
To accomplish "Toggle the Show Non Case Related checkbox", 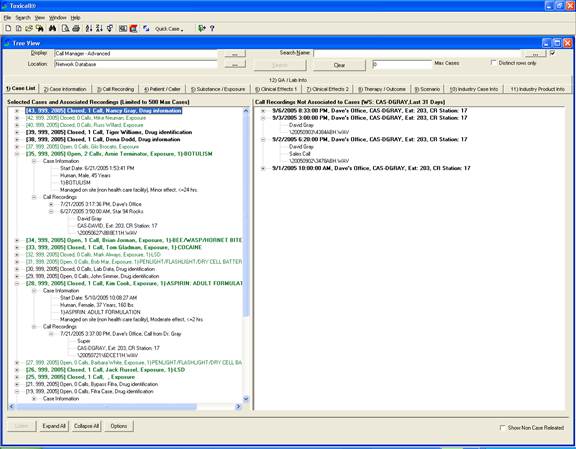I will [x=503, y=427].
